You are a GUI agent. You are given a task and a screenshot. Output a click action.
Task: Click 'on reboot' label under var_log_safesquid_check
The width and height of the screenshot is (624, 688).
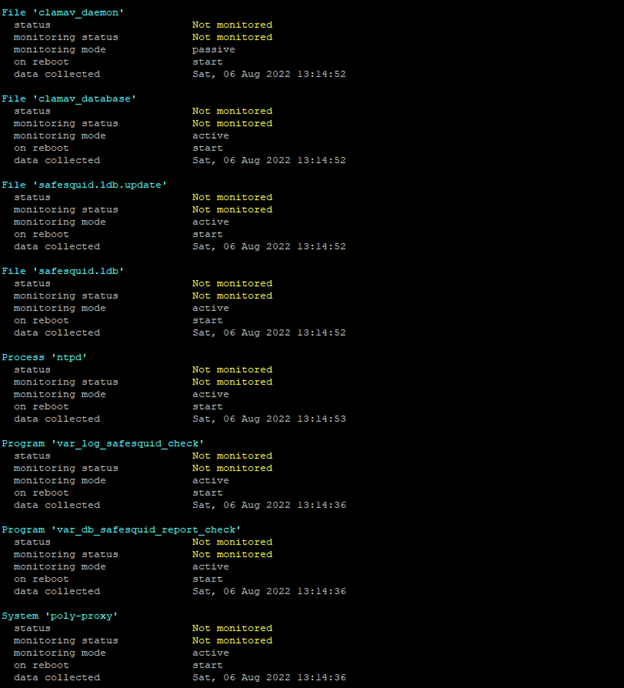pyautogui.click(x=41, y=492)
